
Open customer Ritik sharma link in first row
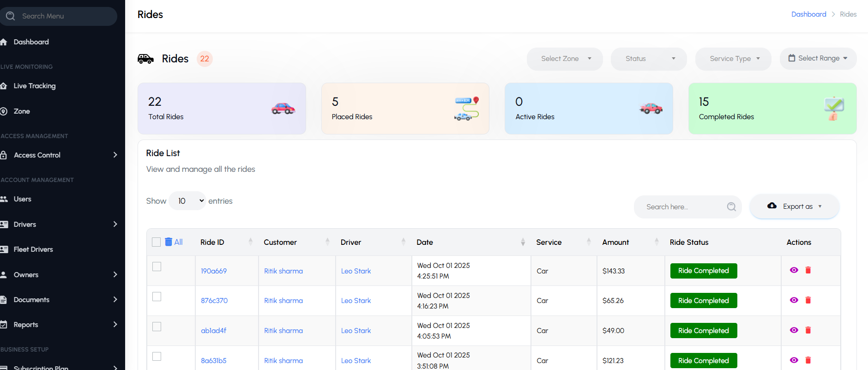(x=283, y=271)
